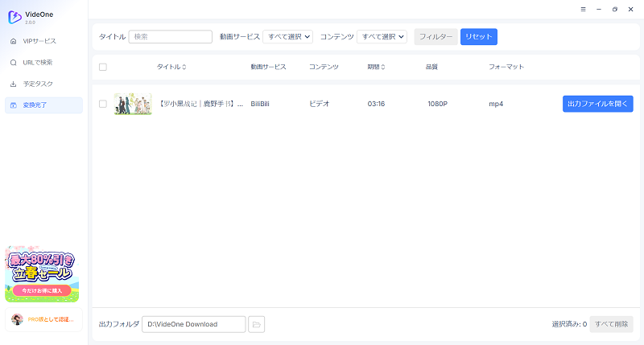Open the 動画サービス すべて選択 dropdown
The width and height of the screenshot is (644, 345).
(x=288, y=36)
